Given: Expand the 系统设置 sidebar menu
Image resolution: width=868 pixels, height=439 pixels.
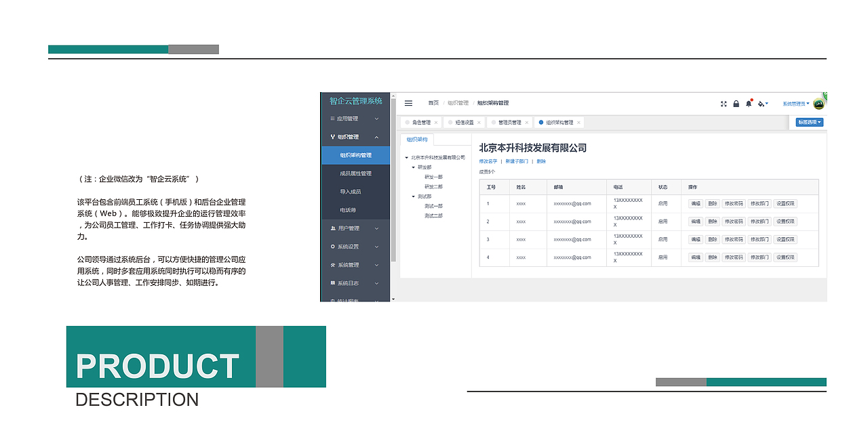Looking at the screenshot, I should click(x=377, y=247).
